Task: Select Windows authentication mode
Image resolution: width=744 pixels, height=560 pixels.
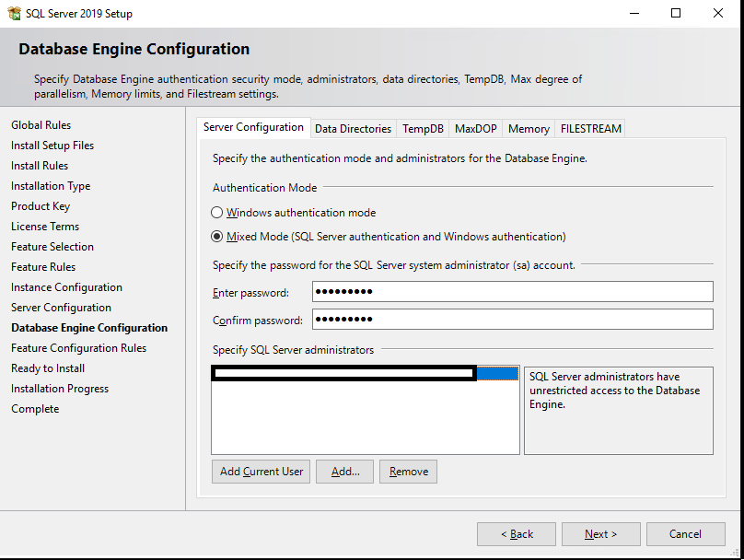Action: point(216,212)
